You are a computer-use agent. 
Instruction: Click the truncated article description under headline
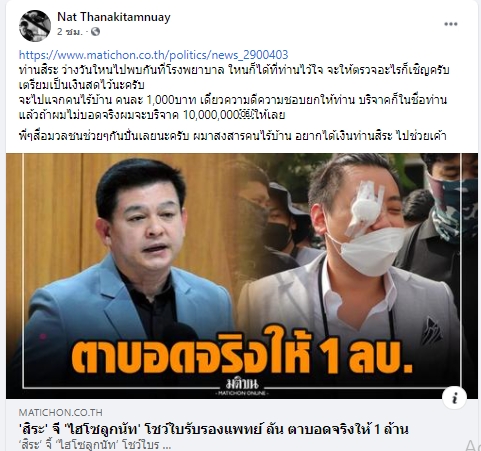pos(95,445)
